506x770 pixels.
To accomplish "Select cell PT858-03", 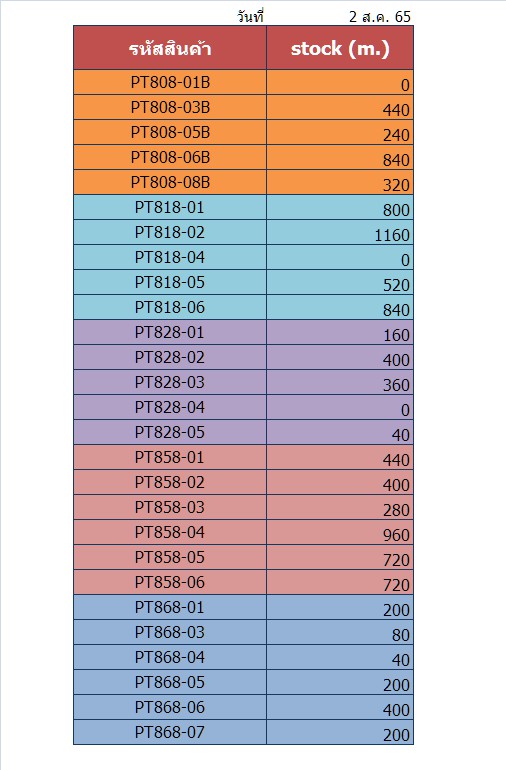I will (170, 507).
